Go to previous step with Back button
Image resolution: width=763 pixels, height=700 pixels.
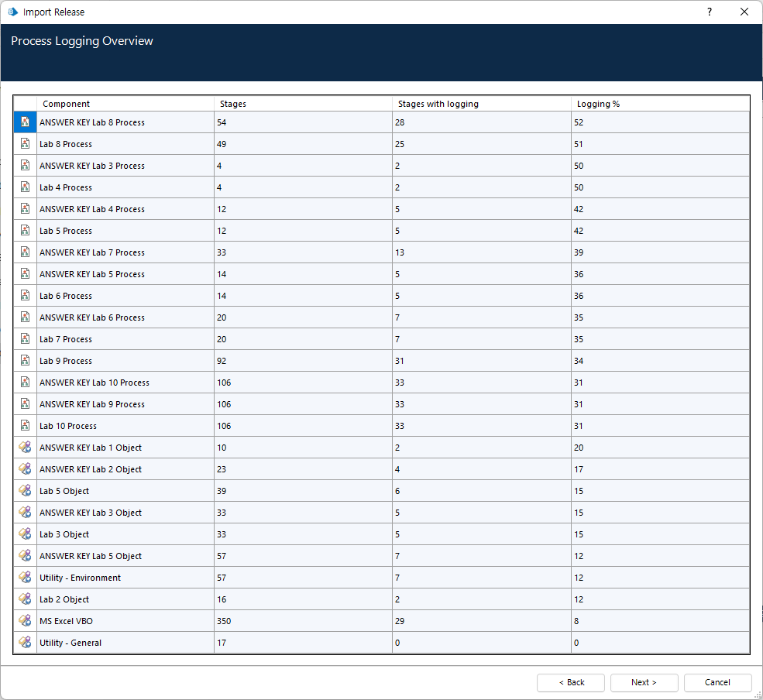pos(571,682)
